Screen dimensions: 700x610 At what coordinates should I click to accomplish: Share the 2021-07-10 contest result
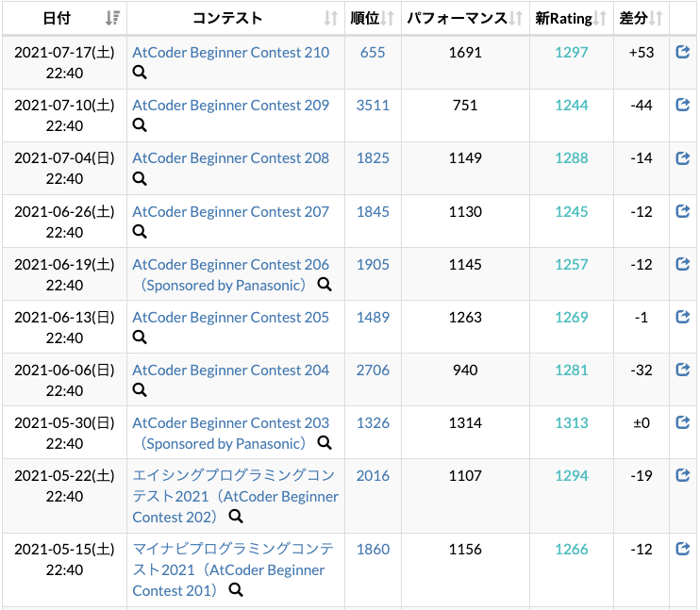pos(683,105)
